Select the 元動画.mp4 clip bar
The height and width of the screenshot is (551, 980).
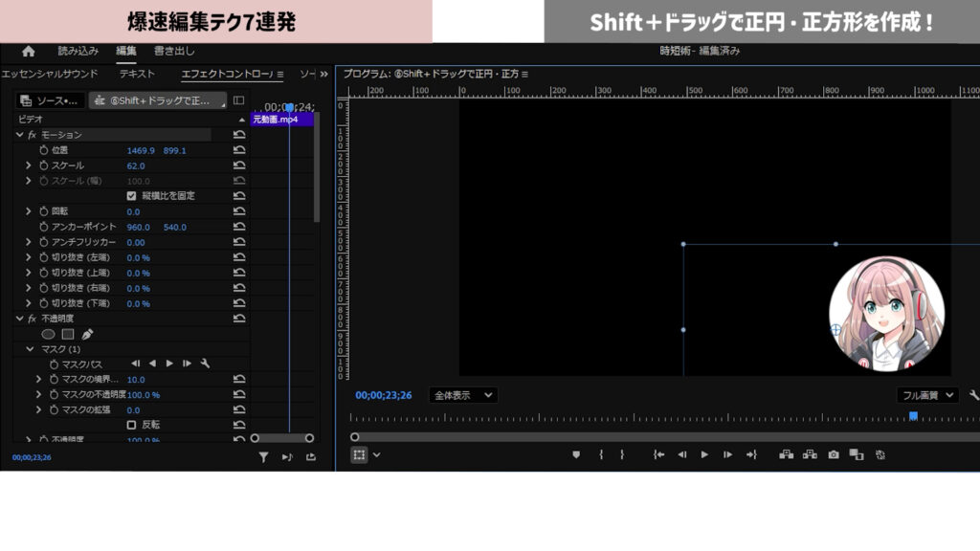pos(282,120)
